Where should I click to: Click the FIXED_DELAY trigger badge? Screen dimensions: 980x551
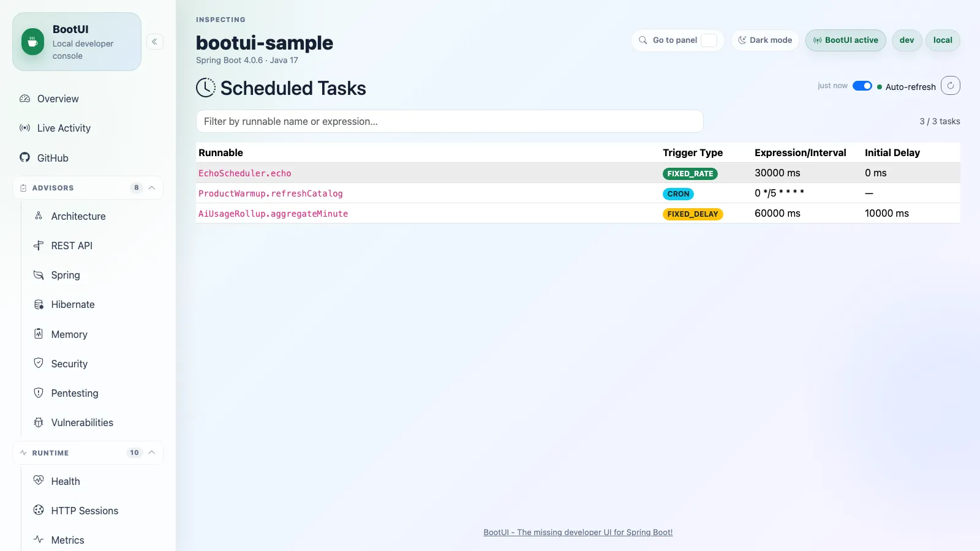(x=693, y=214)
